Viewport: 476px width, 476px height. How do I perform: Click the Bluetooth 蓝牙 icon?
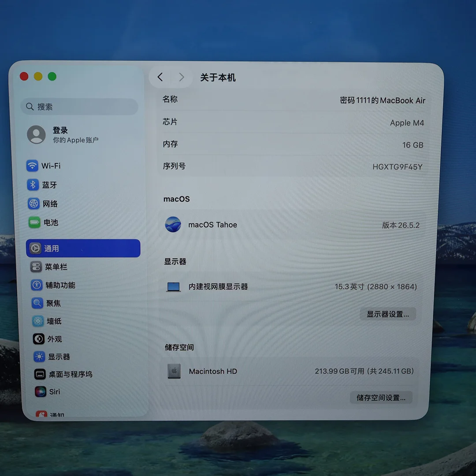33,185
